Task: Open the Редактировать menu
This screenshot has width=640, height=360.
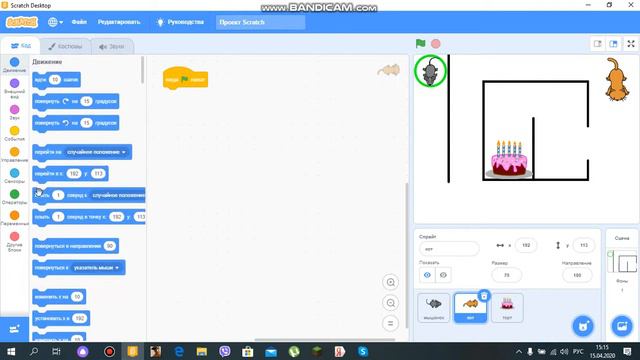Action: [119, 22]
